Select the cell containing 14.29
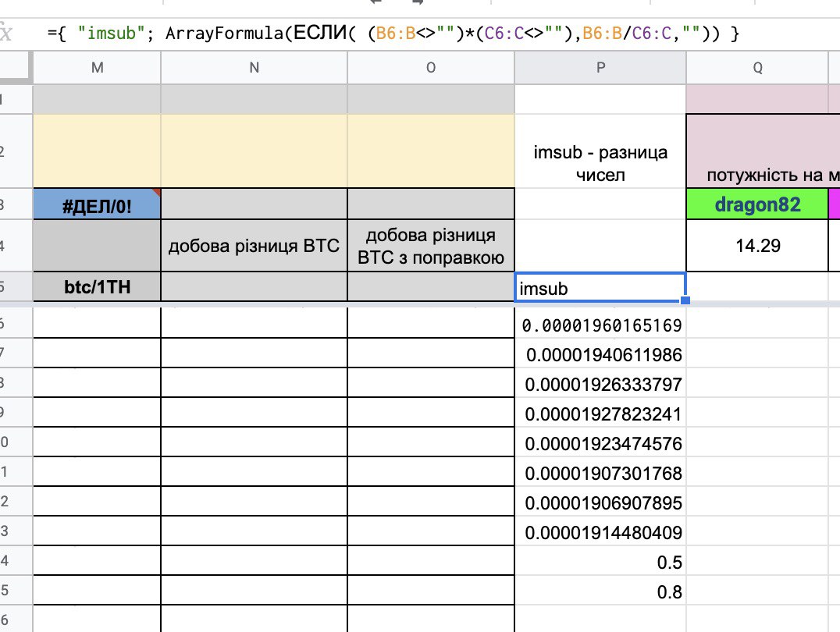The width and height of the screenshot is (840, 632). [756, 246]
